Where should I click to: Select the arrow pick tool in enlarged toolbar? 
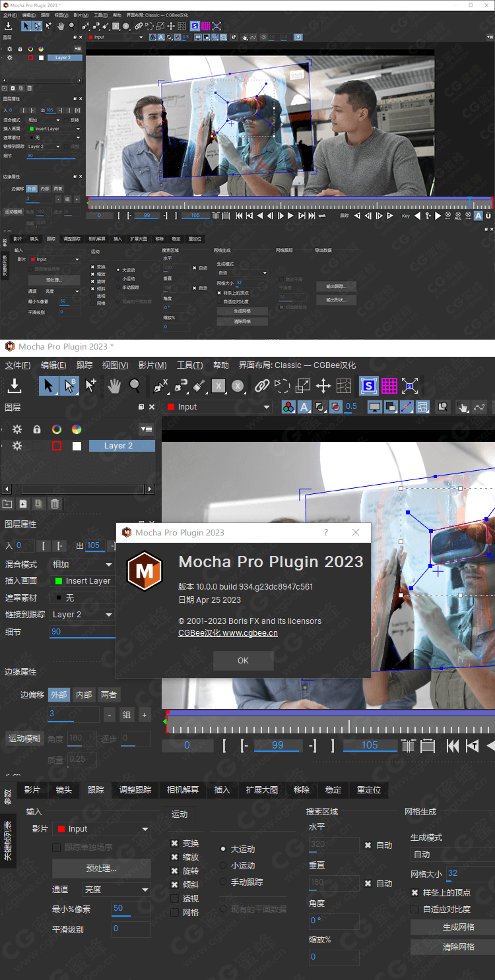pyautogui.click(x=48, y=386)
